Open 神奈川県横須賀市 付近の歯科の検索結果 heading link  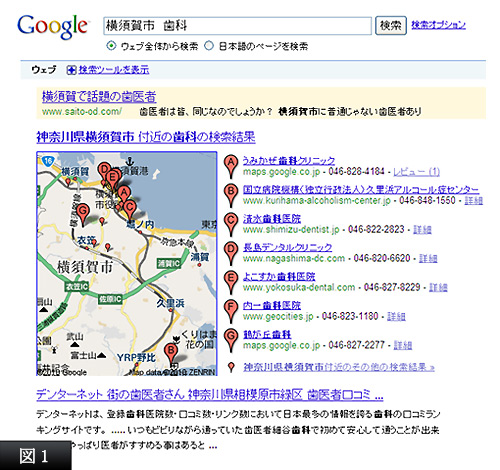coord(146,137)
